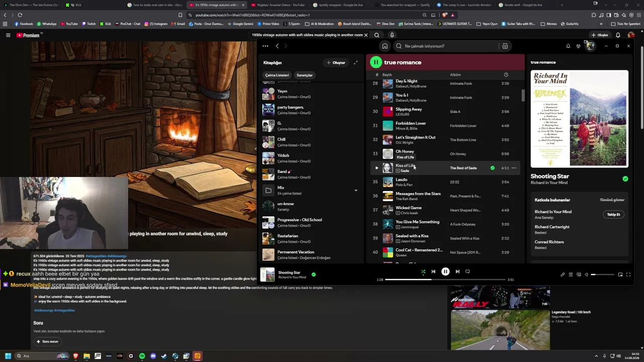The height and width of the screenshot is (362, 644).
Task: Open Spotify friend activity icon
Action: [x=578, y=46]
